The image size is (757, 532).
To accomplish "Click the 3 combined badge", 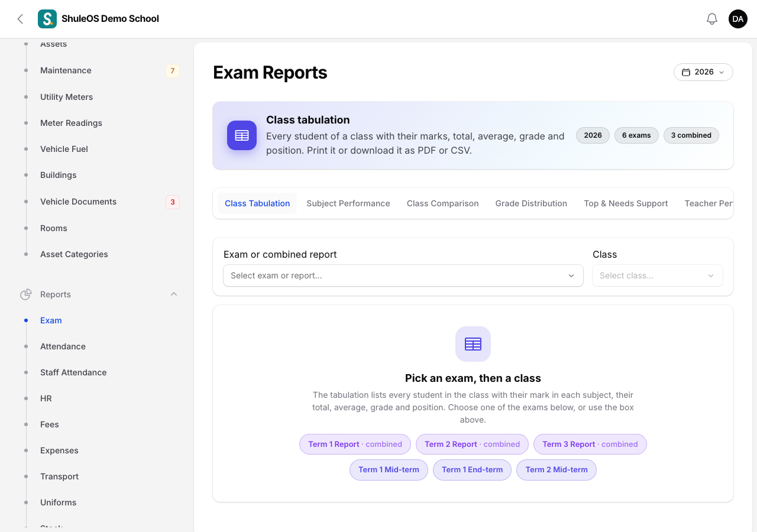I will pyautogui.click(x=691, y=135).
